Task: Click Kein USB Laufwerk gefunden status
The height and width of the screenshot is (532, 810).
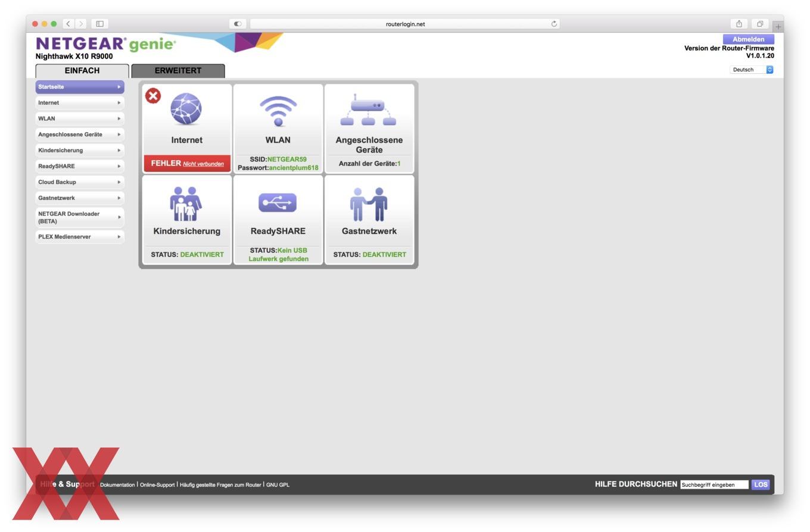Action: (x=278, y=255)
